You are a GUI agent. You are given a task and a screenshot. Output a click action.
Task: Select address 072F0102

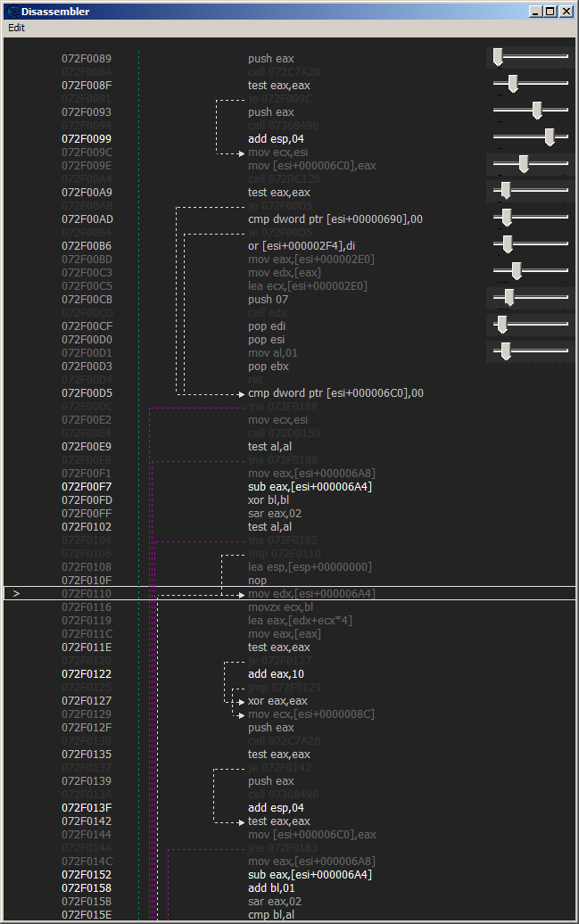click(87, 527)
